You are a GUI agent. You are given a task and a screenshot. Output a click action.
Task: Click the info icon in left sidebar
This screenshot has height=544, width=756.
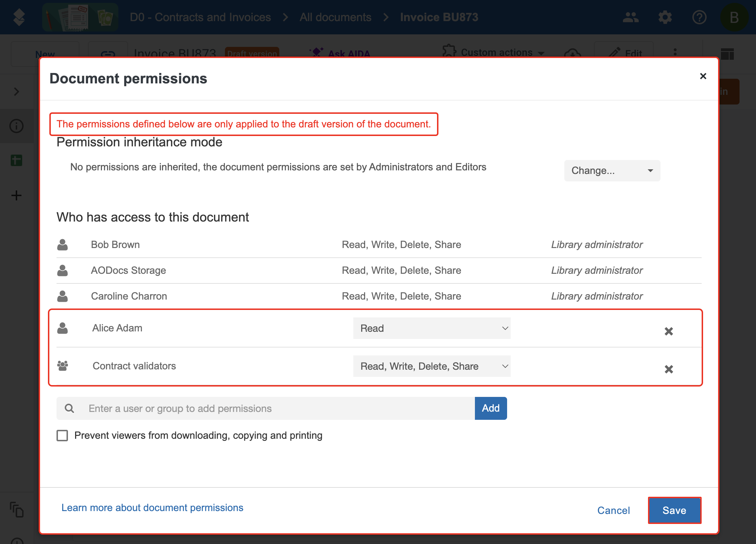(x=16, y=126)
